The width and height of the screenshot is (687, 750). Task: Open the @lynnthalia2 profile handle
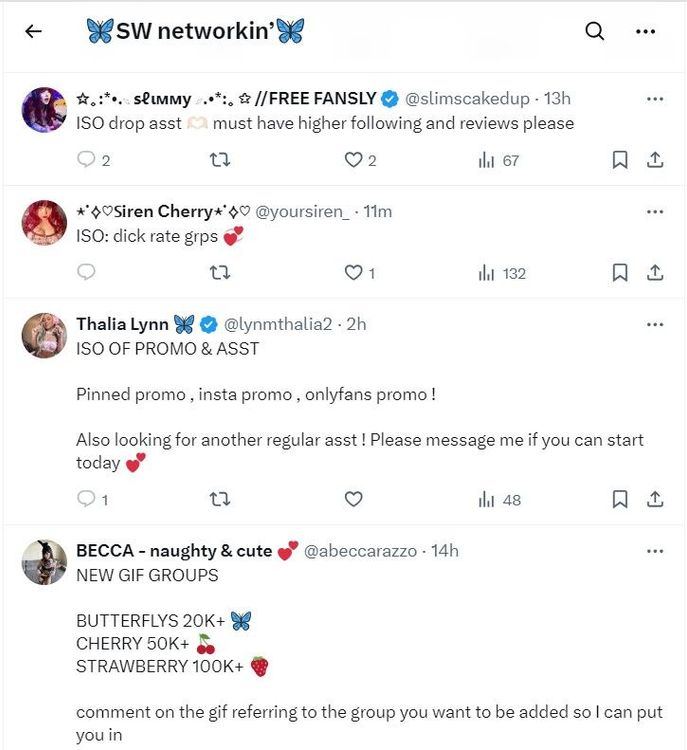point(280,325)
